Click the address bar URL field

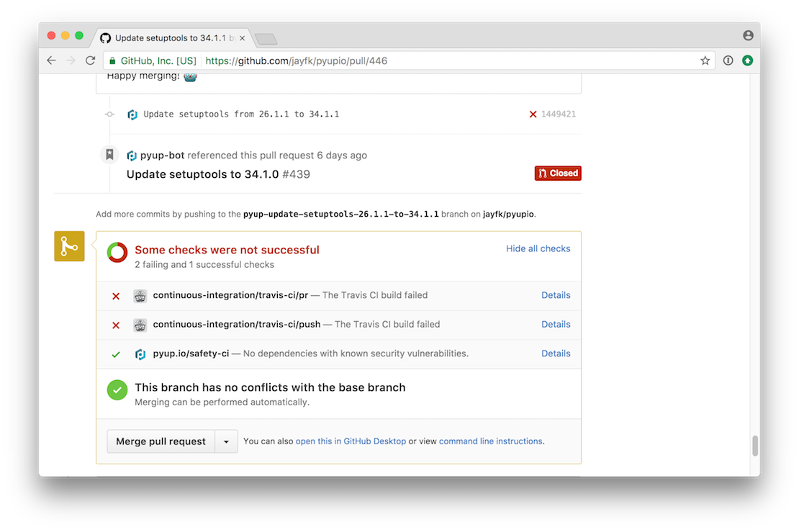coord(407,60)
